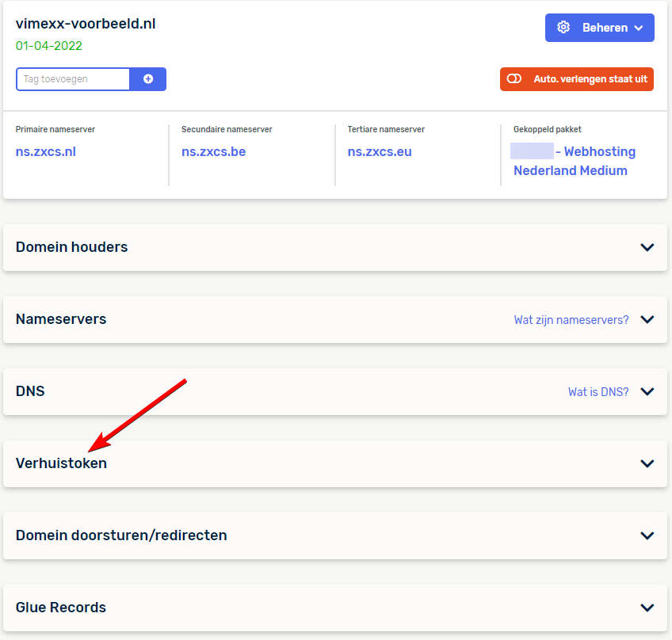Click the tertiary nameserver ns.zxcs.eu

[380, 152]
